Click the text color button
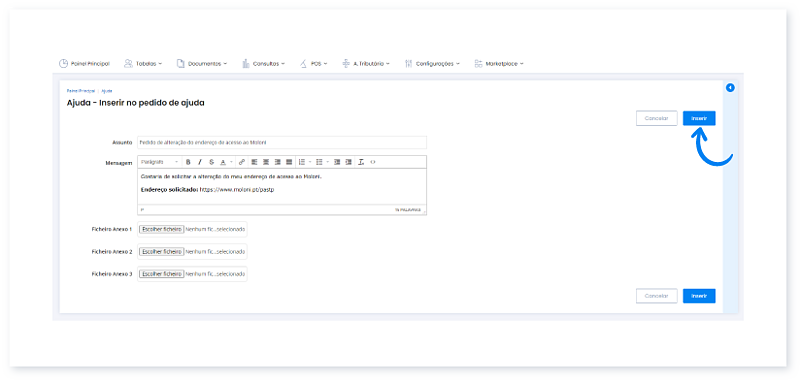The image size is (800, 381). (x=223, y=162)
